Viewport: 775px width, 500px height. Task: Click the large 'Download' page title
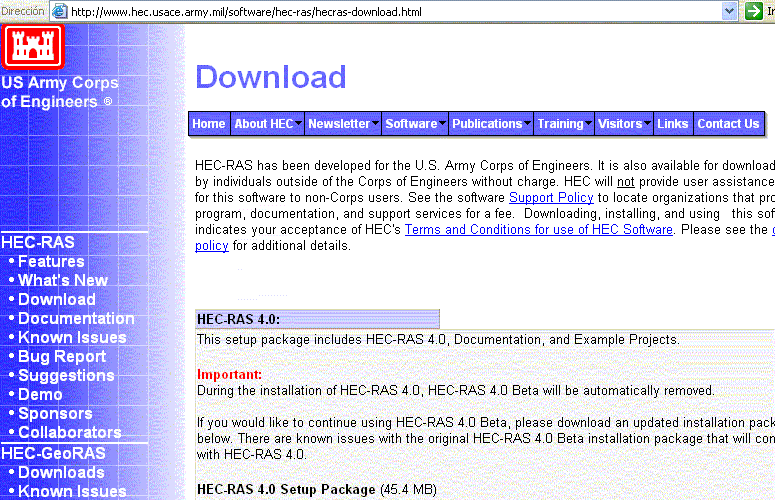tap(271, 77)
